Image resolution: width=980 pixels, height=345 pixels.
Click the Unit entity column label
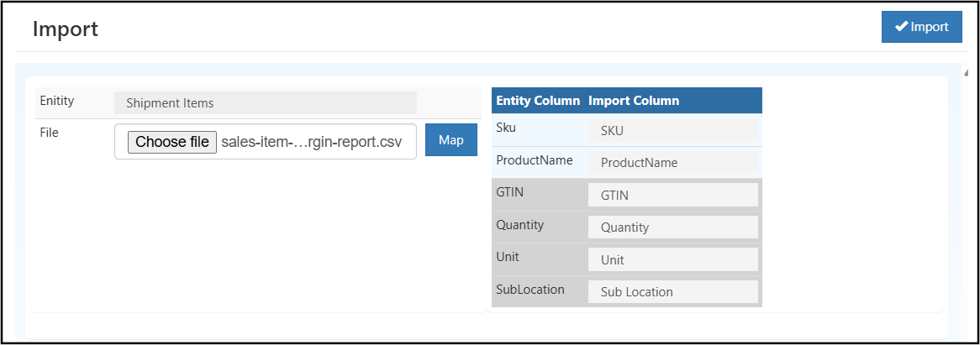pyautogui.click(x=508, y=257)
